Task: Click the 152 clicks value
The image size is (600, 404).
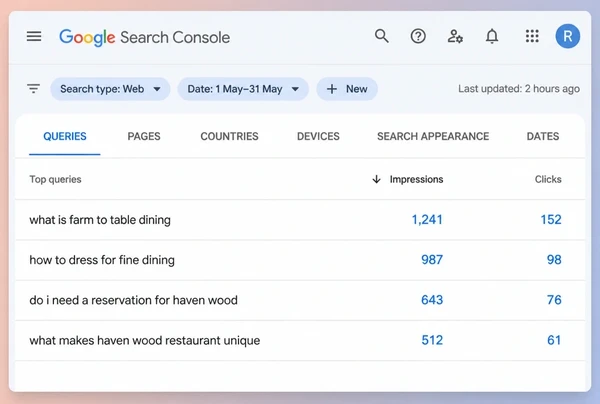Action: pyautogui.click(x=551, y=220)
